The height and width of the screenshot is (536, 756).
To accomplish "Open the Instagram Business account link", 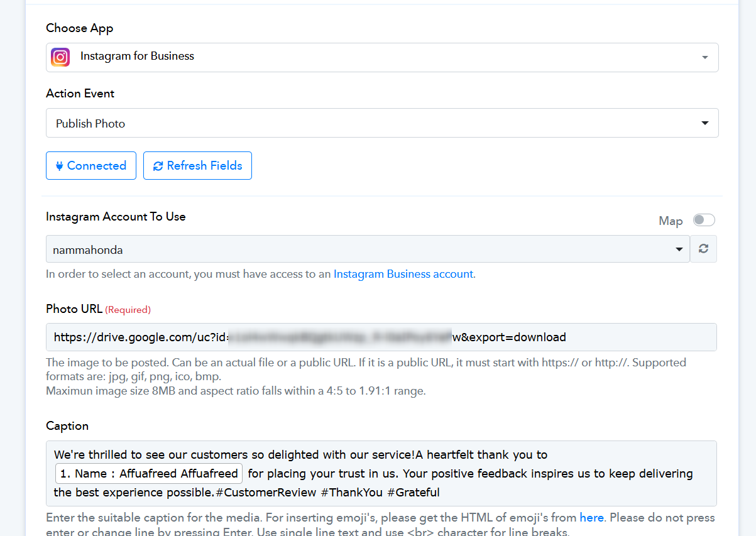I will pyautogui.click(x=403, y=274).
